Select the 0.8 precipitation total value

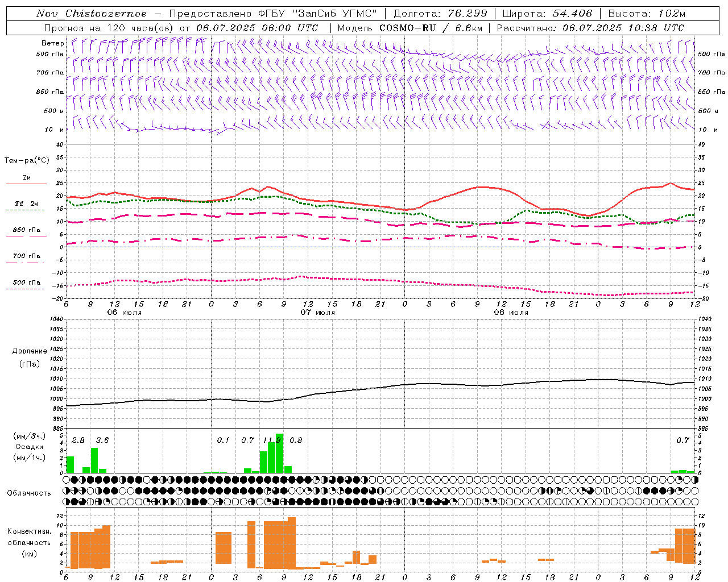296,440
